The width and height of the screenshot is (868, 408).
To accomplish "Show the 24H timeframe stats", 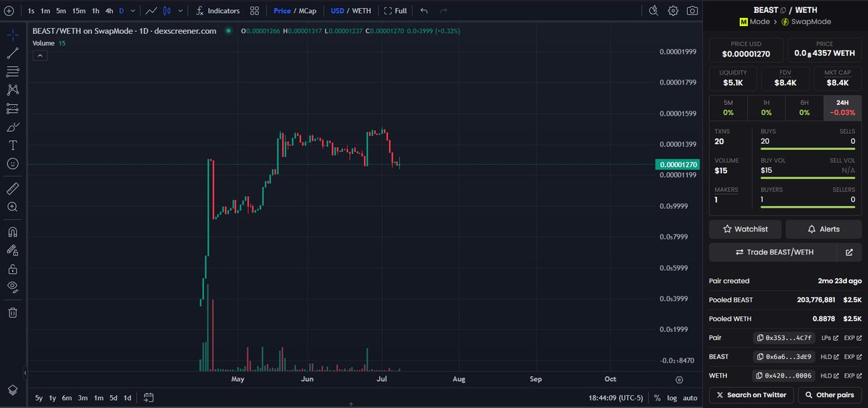I will 843,109.
